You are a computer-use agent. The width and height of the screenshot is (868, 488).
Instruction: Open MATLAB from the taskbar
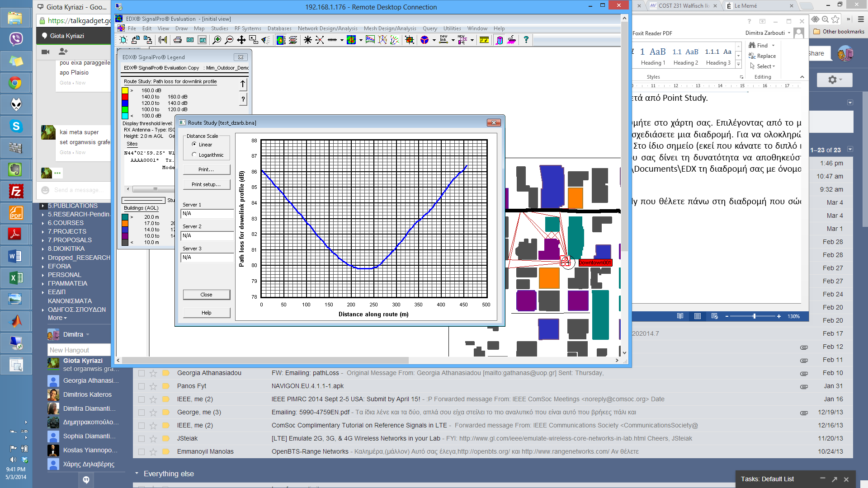16,321
